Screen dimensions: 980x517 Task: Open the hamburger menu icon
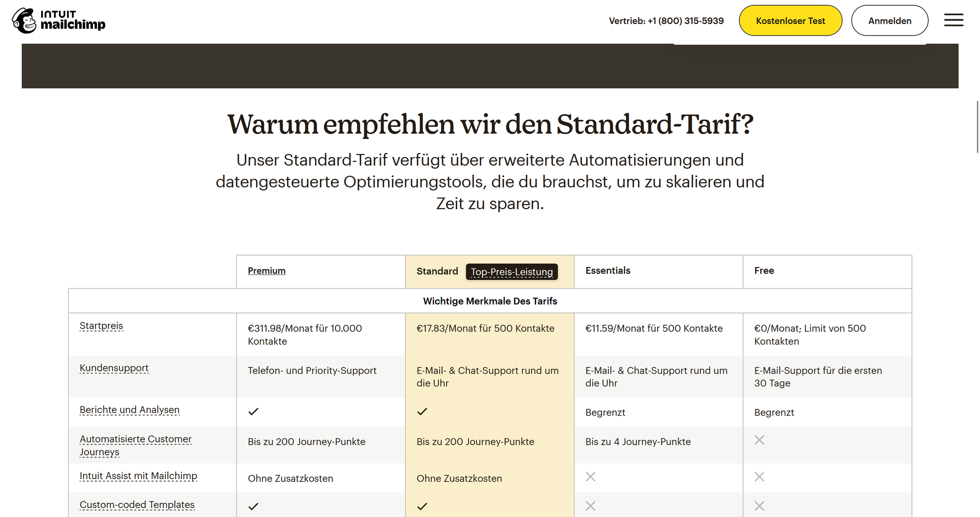(x=953, y=20)
